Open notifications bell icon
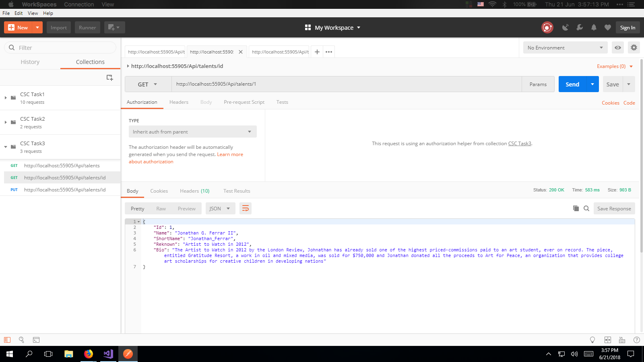The height and width of the screenshot is (362, 644). point(594,27)
